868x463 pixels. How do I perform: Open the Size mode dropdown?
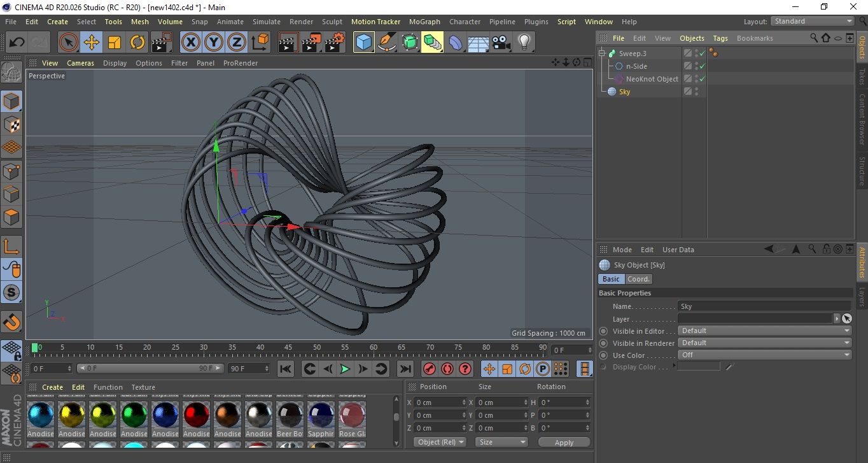(503, 442)
